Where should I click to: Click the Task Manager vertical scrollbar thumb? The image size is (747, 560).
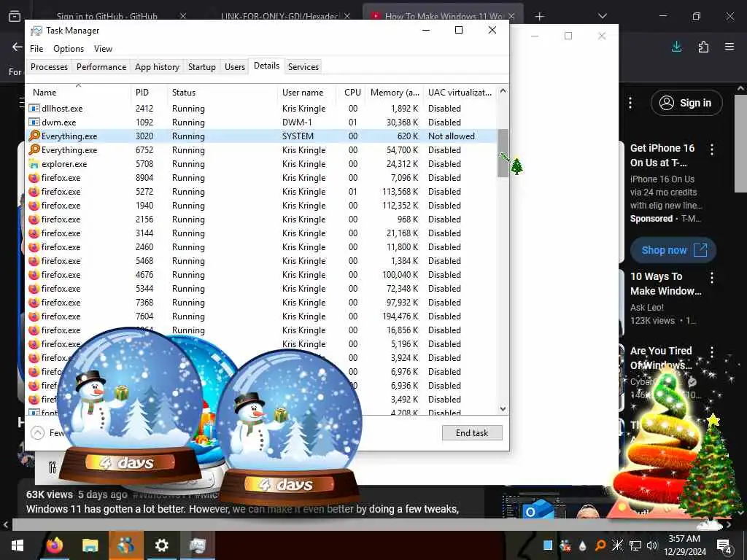coord(503,153)
